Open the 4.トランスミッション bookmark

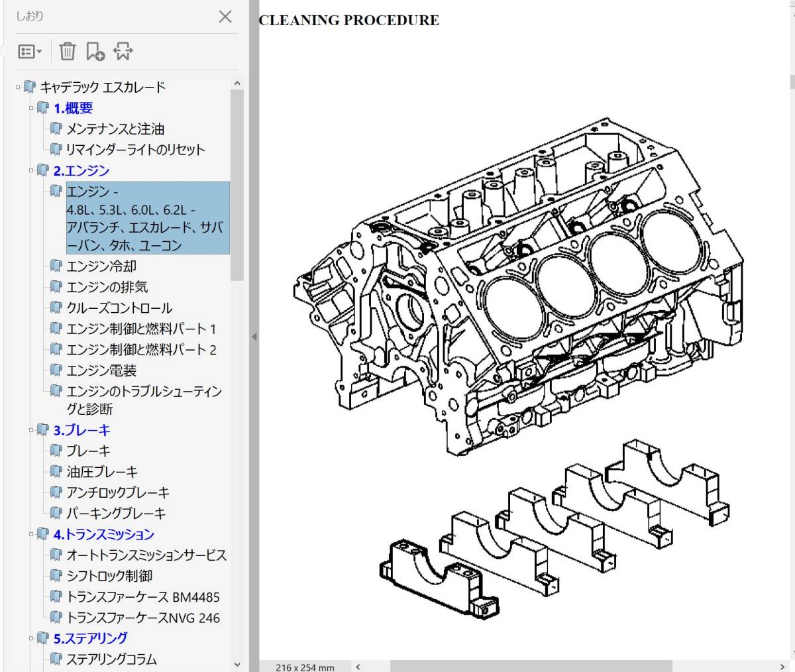[x=104, y=534]
